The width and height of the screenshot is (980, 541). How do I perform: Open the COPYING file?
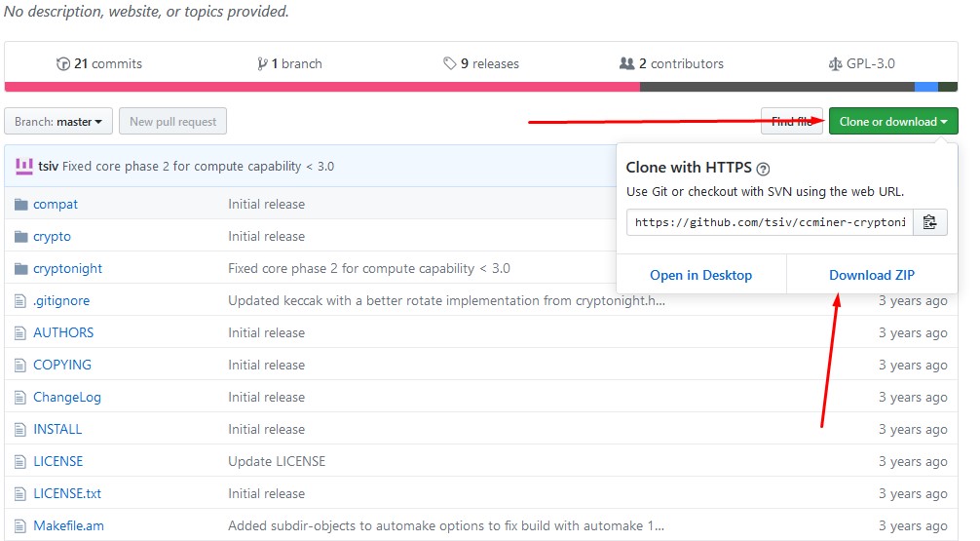62,366
